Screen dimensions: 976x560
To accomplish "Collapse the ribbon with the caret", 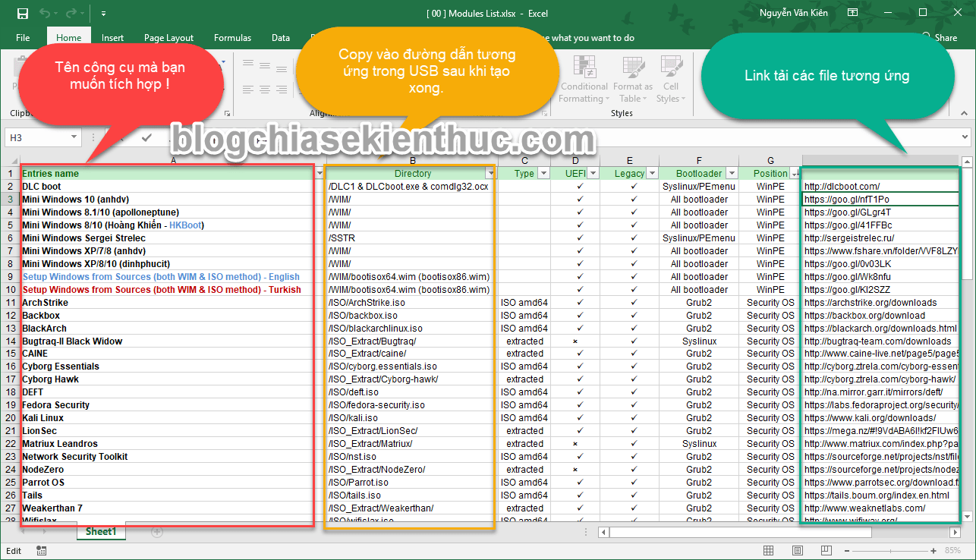I will click(x=965, y=113).
